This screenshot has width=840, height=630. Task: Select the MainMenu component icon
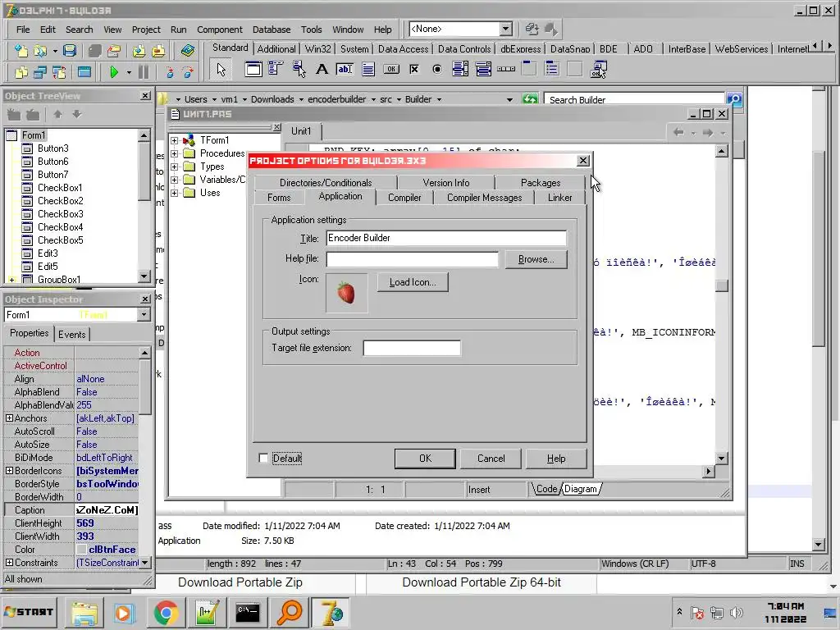[276, 69]
